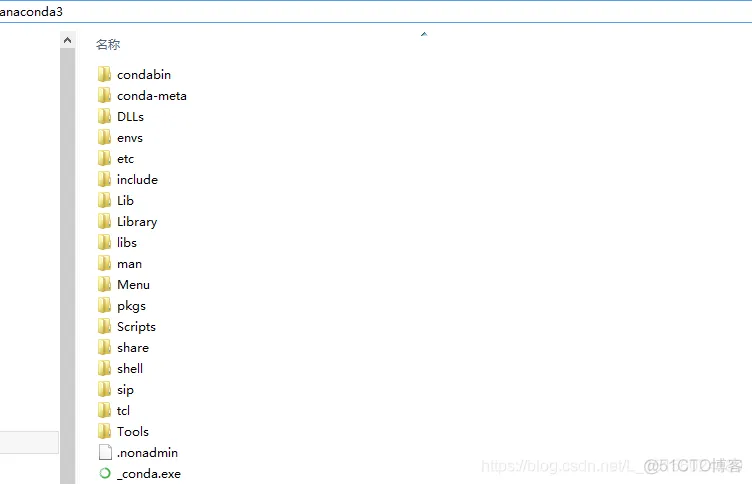Screen dimensions: 752x484
Task: Select the etc folder name
Action: coord(126,159)
